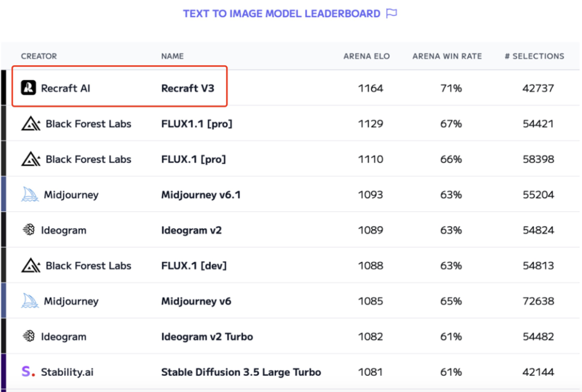Viewport: 582px width, 392px height.
Task: Select the Ideogram v2 Turbo model name
Action: 207,337
